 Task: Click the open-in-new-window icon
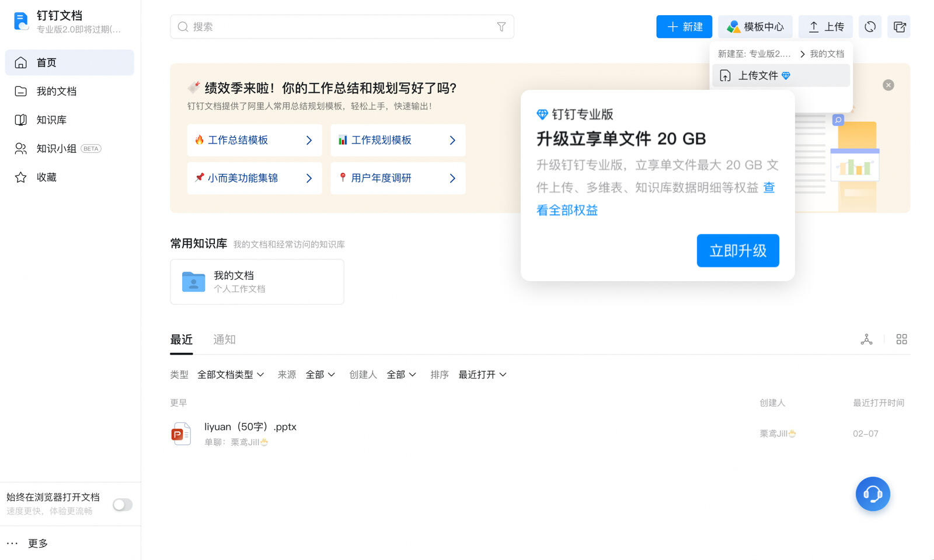click(x=899, y=27)
